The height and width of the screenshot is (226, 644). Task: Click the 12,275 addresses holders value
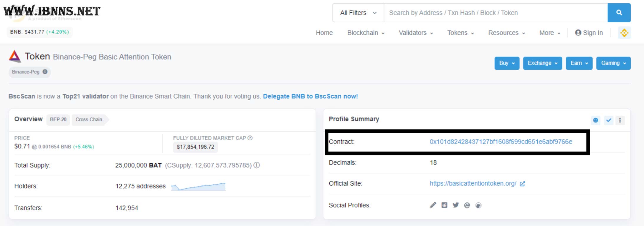click(140, 186)
